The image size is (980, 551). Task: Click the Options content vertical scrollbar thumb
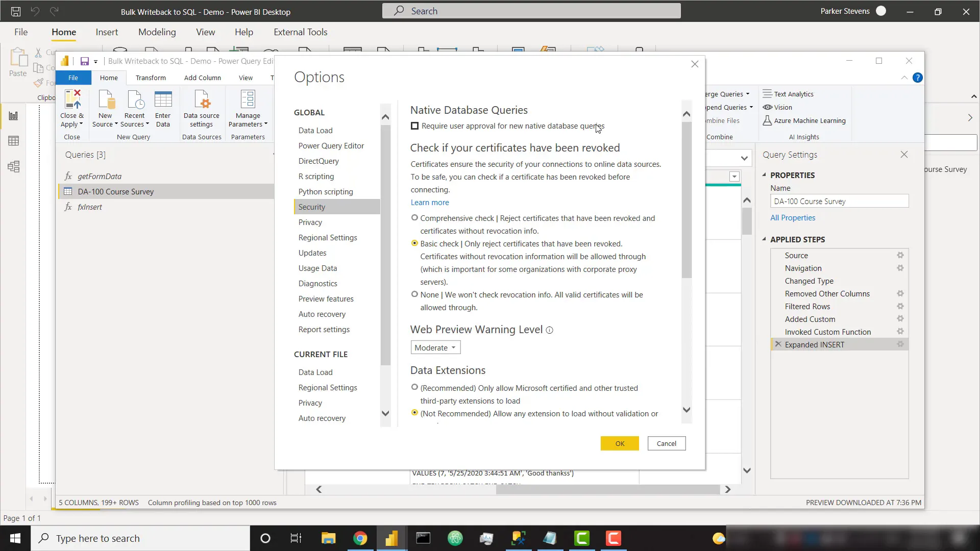point(687,200)
